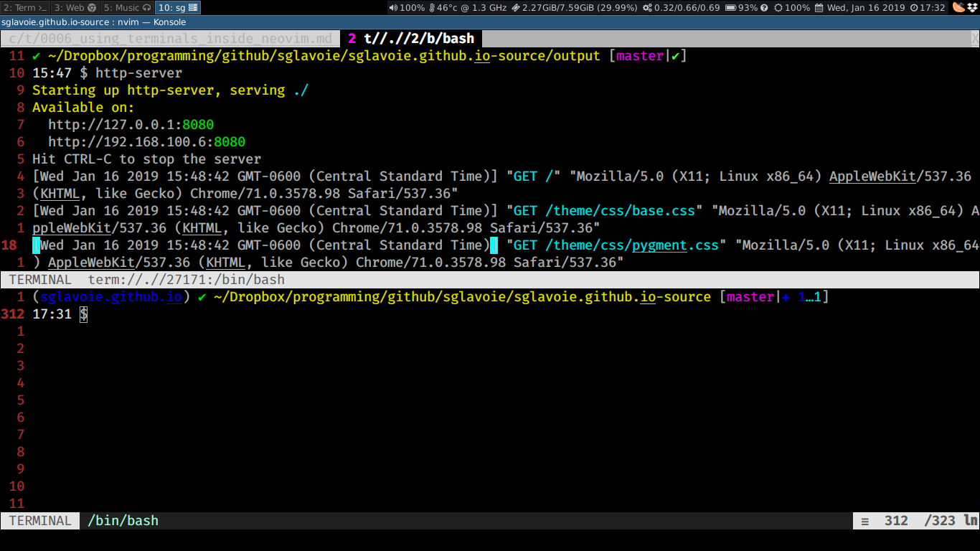Click the screen brightness icon
This screenshot has height=551, width=980.
(x=778, y=8)
